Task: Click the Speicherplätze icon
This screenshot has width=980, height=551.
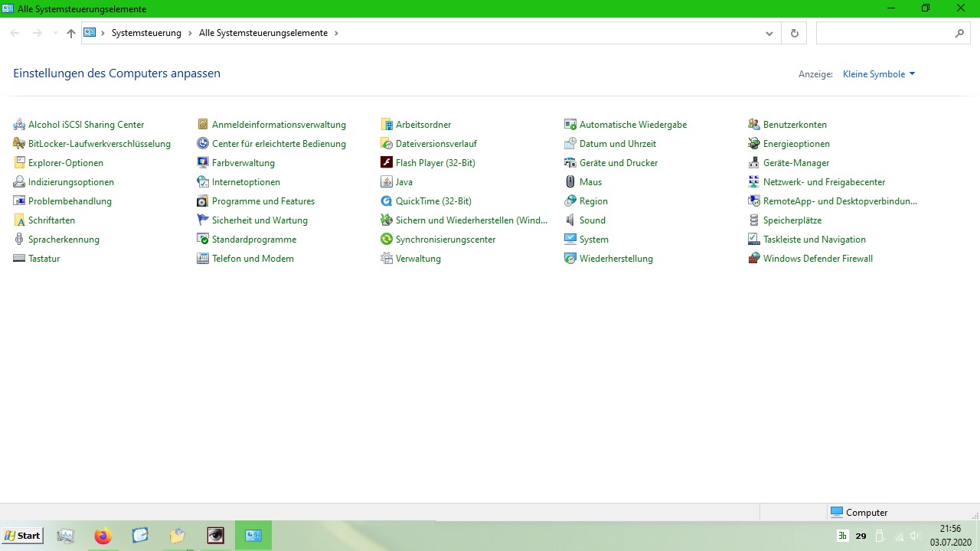Action: click(754, 220)
